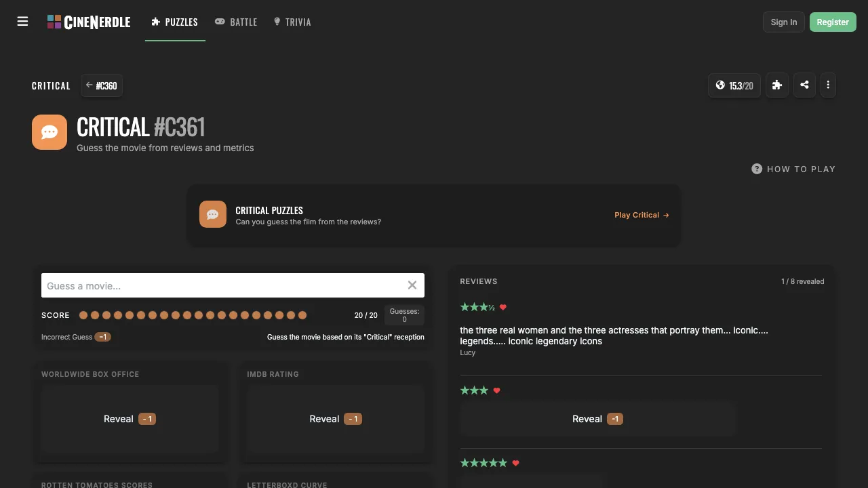Click the CRITICAL #C361 heading

140,127
